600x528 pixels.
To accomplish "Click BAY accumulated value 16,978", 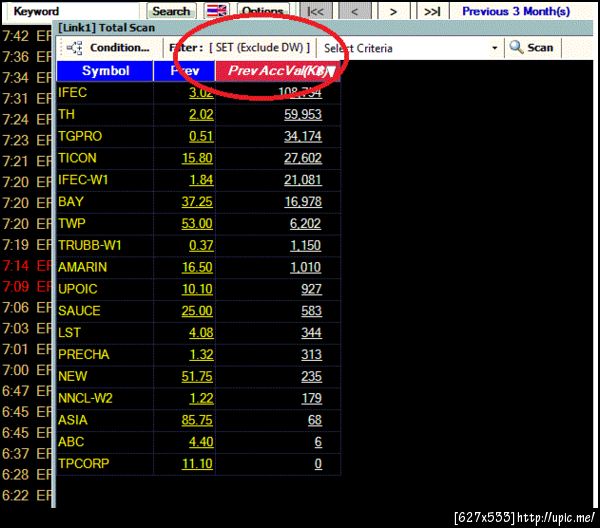I will pos(303,202).
